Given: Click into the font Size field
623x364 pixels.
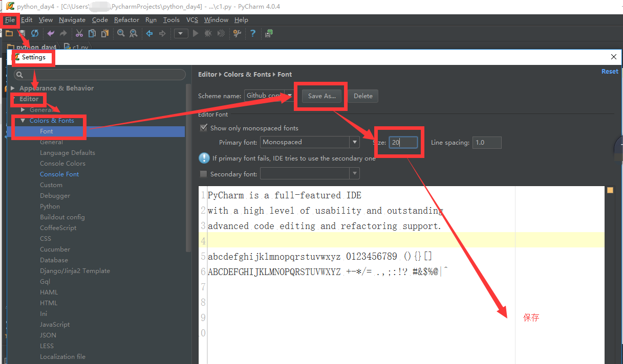Looking at the screenshot, I should (x=403, y=143).
